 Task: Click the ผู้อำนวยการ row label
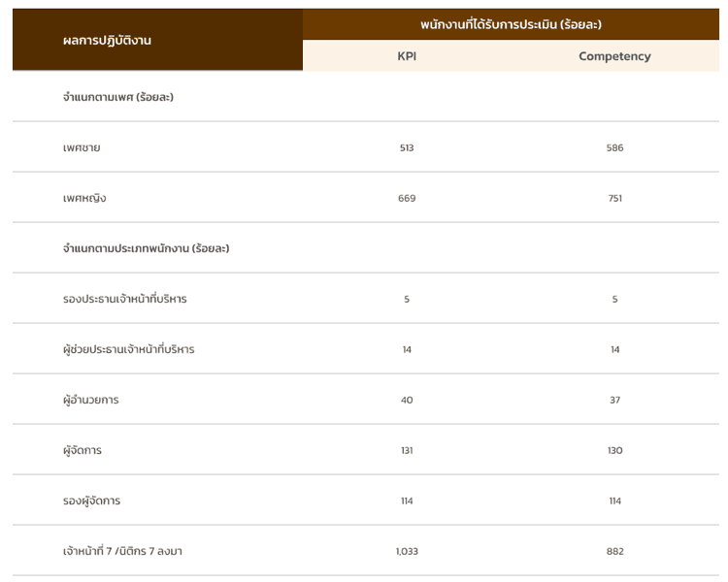(91, 400)
